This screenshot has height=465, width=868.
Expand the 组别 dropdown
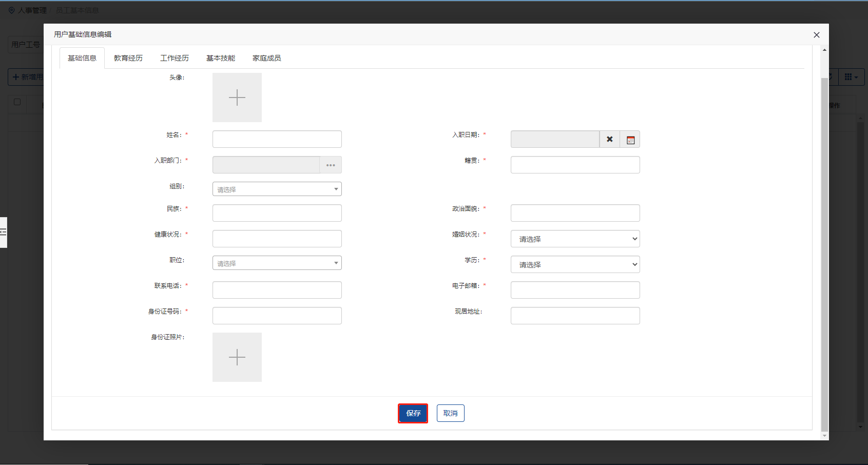tap(277, 189)
